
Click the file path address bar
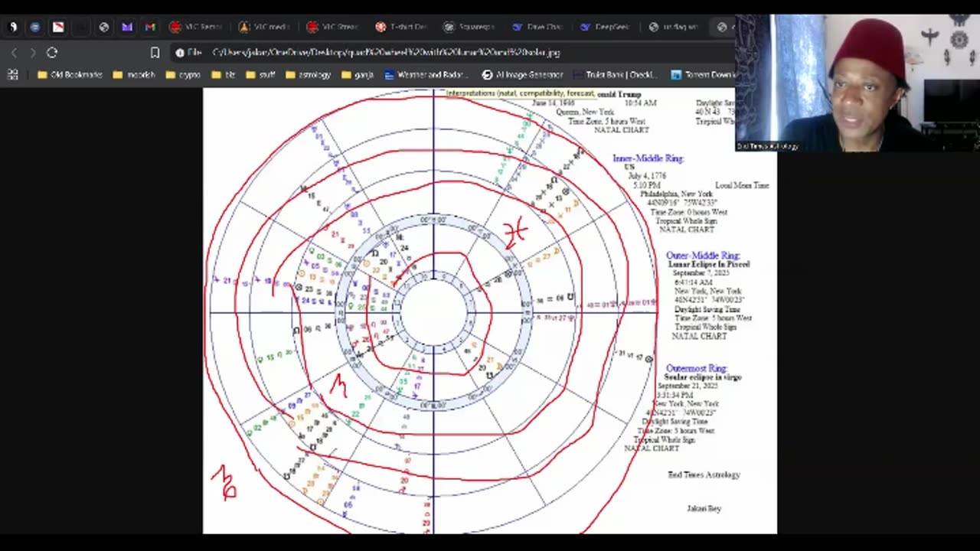coord(386,53)
